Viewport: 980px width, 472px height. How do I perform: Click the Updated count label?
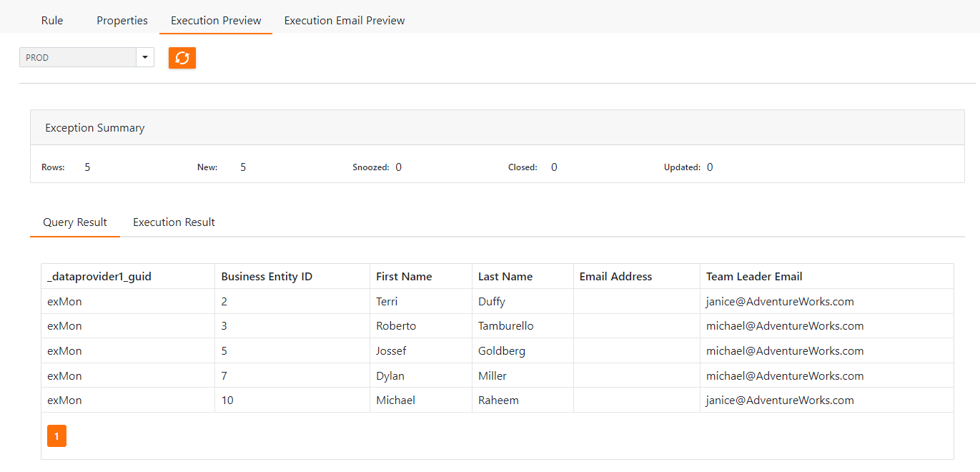682,167
